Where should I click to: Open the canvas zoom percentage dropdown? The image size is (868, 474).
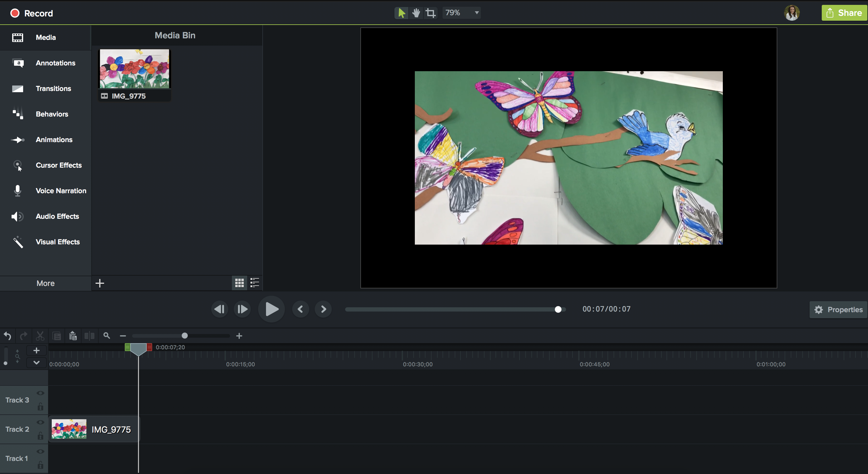coord(461,13)
